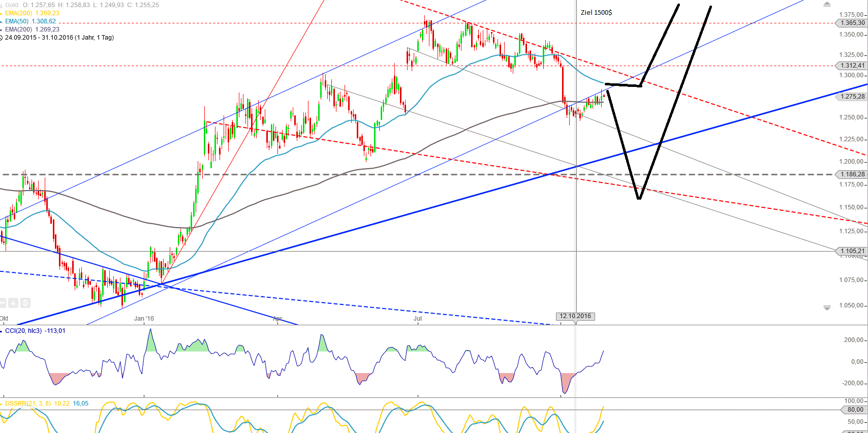Click the low price L: 1.249,93
Viewport: 868px width, 433px height.
point(108,5)
